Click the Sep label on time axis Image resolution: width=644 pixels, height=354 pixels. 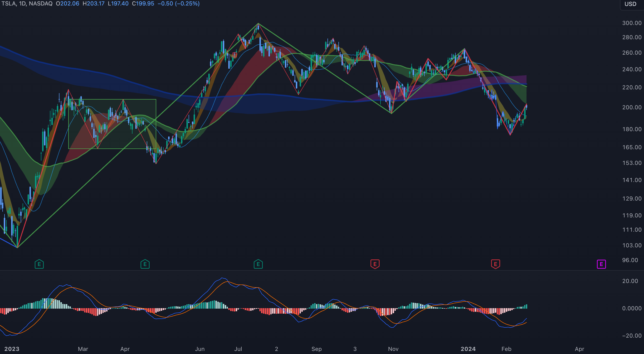(x=316, y=349)
